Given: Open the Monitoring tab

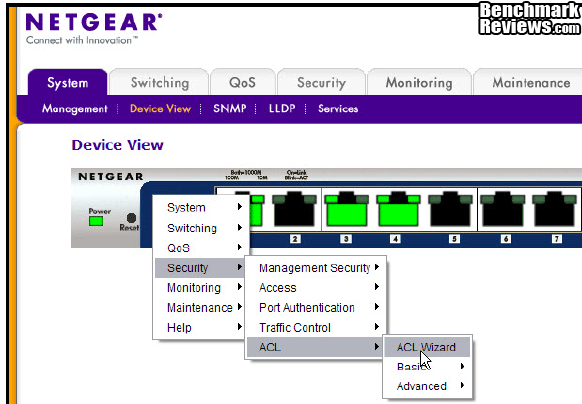Looking at the screenshot, I should (x=419, y=82).
